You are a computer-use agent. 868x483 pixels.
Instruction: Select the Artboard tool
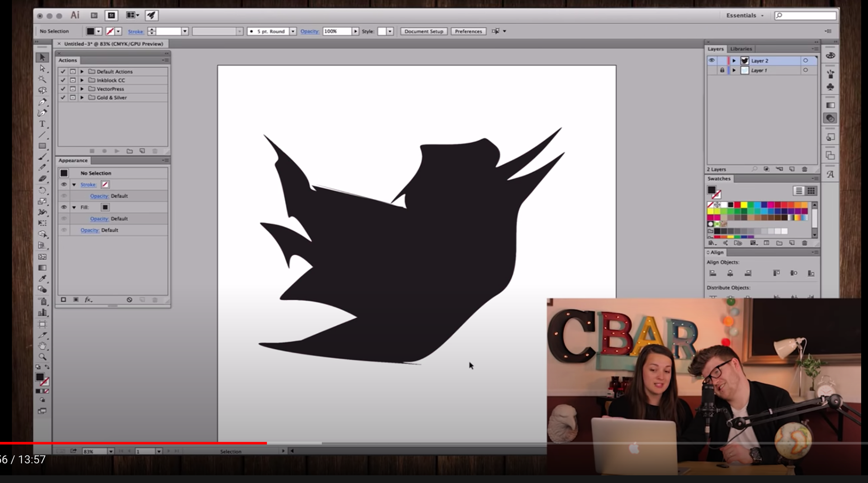click(42, 324)
